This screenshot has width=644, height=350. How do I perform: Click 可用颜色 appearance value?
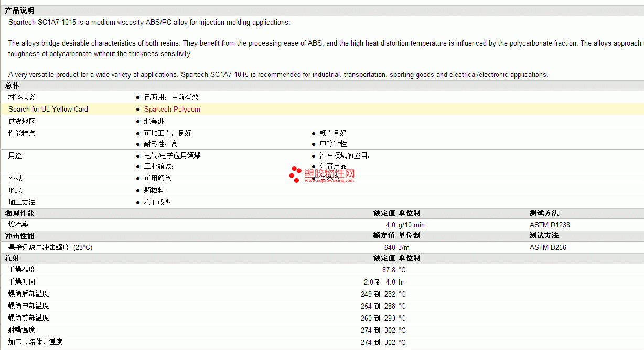tap(157, 179)
